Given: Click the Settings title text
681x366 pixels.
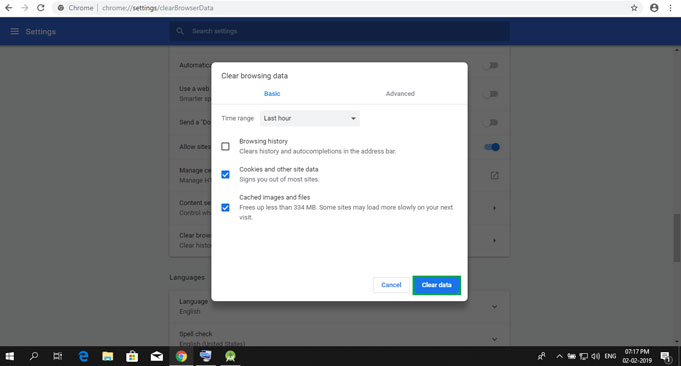Looking at the screenshot, I should coord(41,32).
